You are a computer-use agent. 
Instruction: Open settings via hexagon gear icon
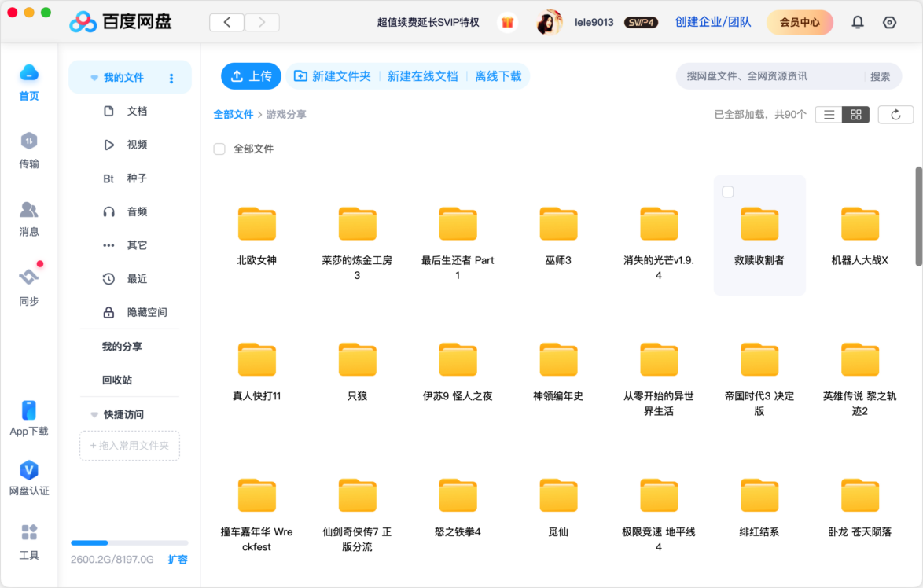(x=889, y=22)
